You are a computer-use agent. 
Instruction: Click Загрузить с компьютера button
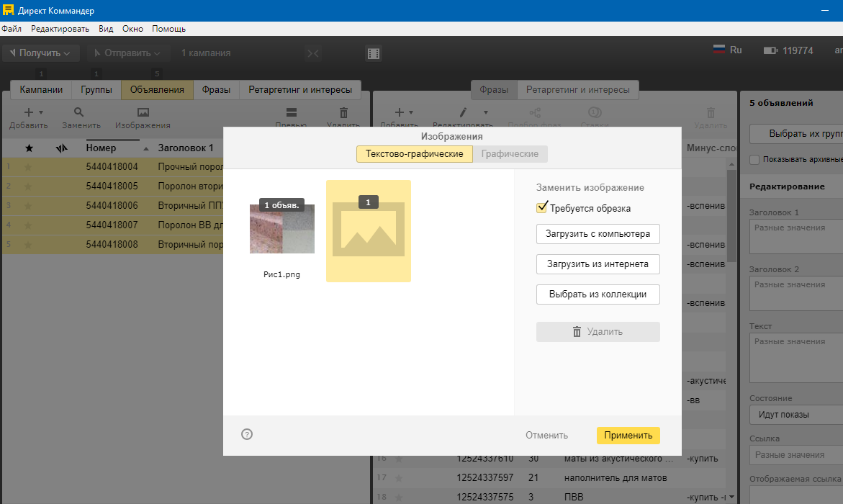point(598,234)
